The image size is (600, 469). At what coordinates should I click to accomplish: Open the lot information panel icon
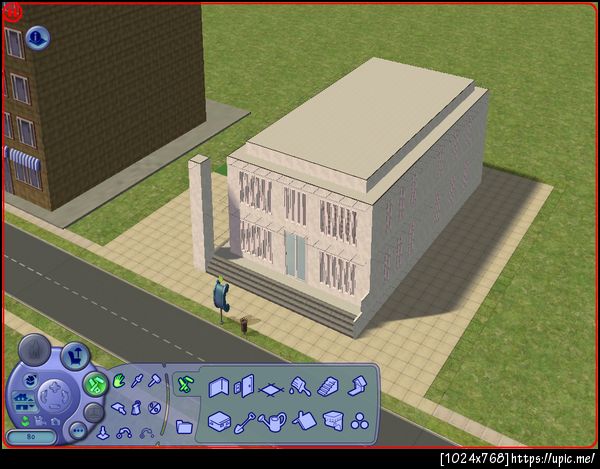[x=38, y=37]
